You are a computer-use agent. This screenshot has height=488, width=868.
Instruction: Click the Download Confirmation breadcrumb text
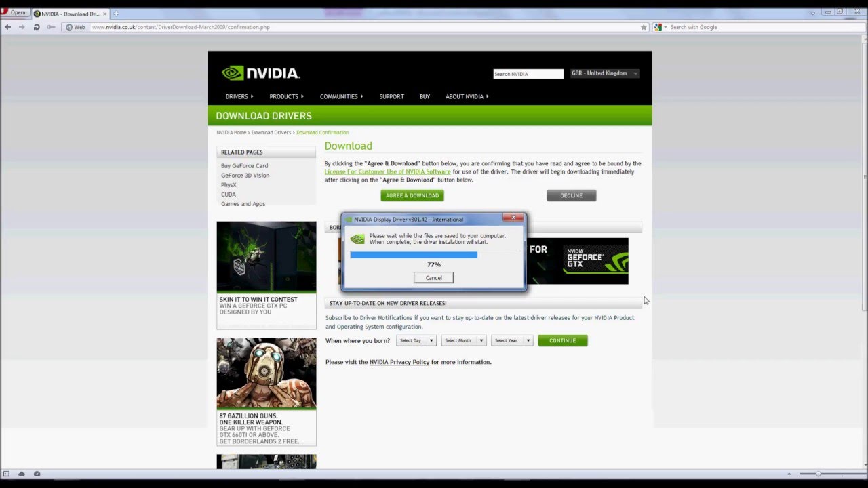point(322,132)
